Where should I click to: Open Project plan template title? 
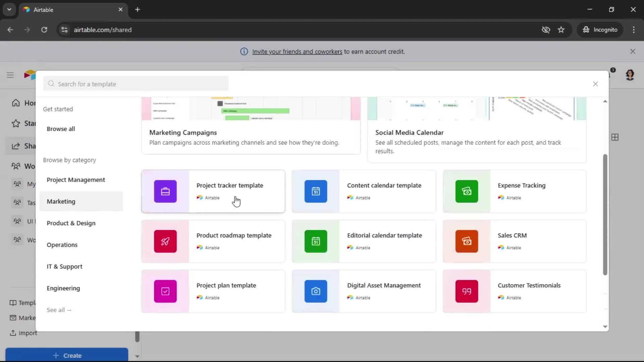226,285
